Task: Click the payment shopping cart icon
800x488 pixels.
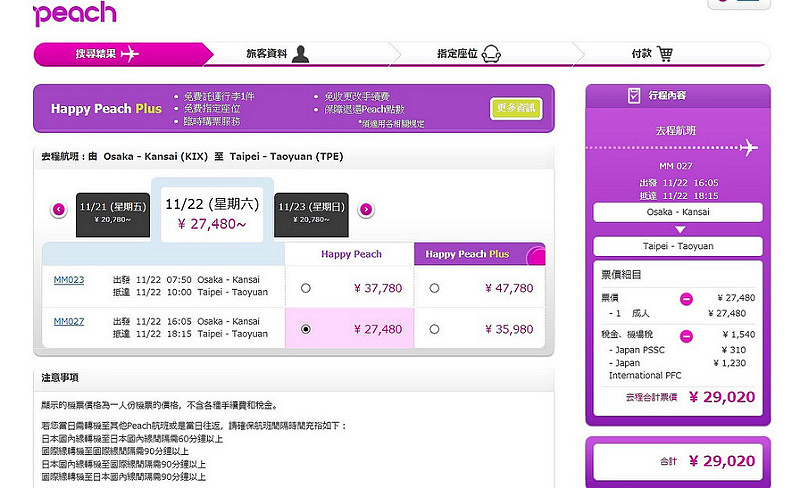Action: point(664,54)
